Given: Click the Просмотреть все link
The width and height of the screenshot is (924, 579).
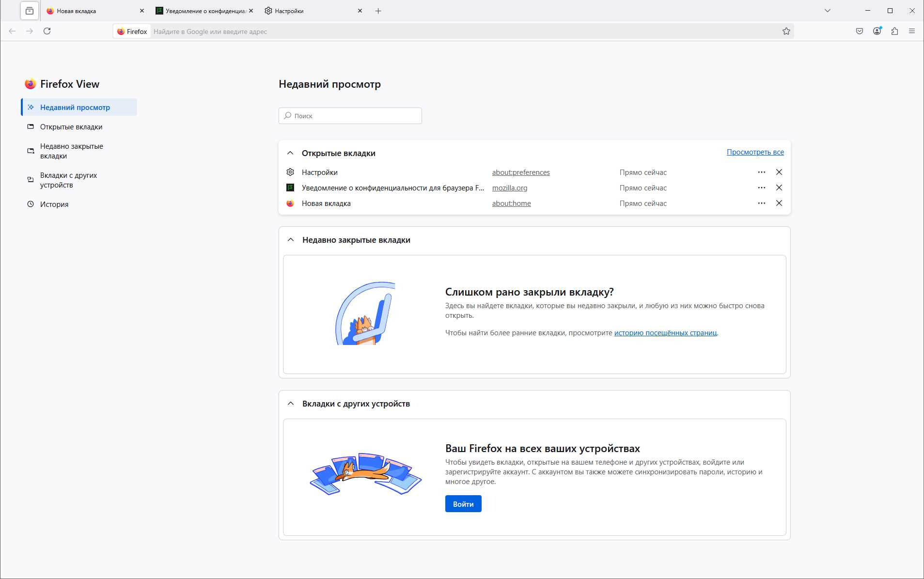Looking at the screenshot, I should point(755,152).
